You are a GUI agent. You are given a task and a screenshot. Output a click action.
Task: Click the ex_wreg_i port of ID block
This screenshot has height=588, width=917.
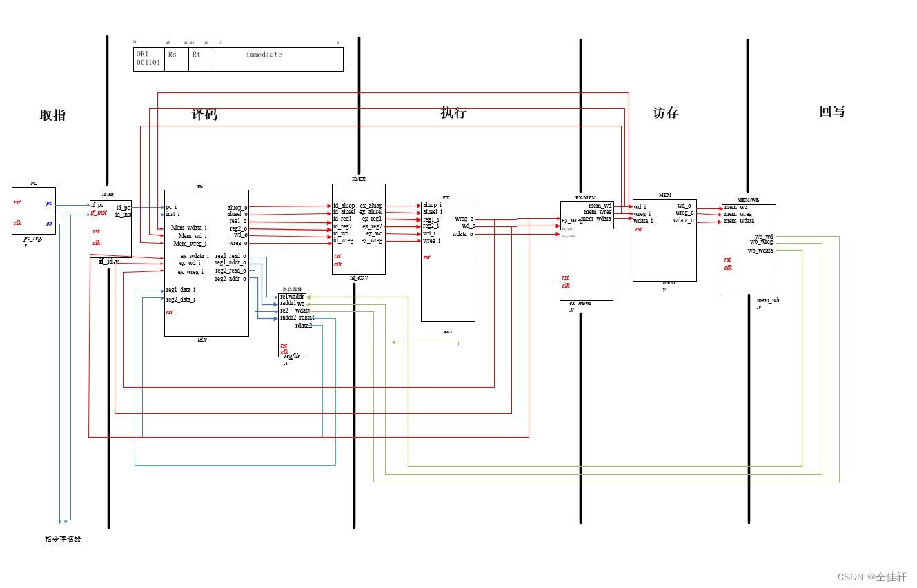(190, 272)
